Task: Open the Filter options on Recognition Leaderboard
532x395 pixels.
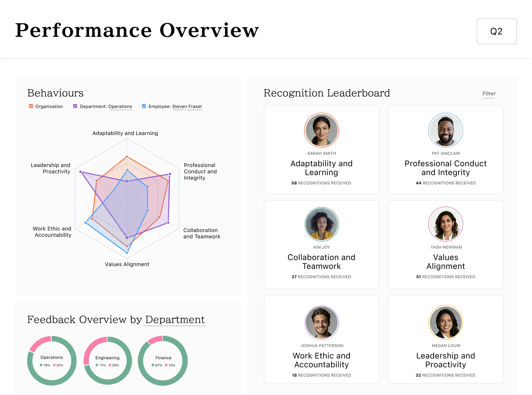Action: [x=489, y=94]
